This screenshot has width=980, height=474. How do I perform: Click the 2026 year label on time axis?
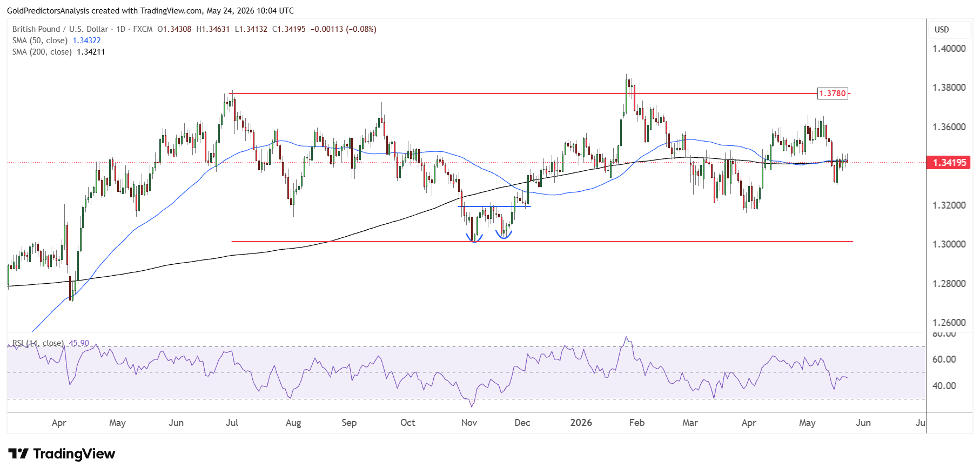(581, 423)
